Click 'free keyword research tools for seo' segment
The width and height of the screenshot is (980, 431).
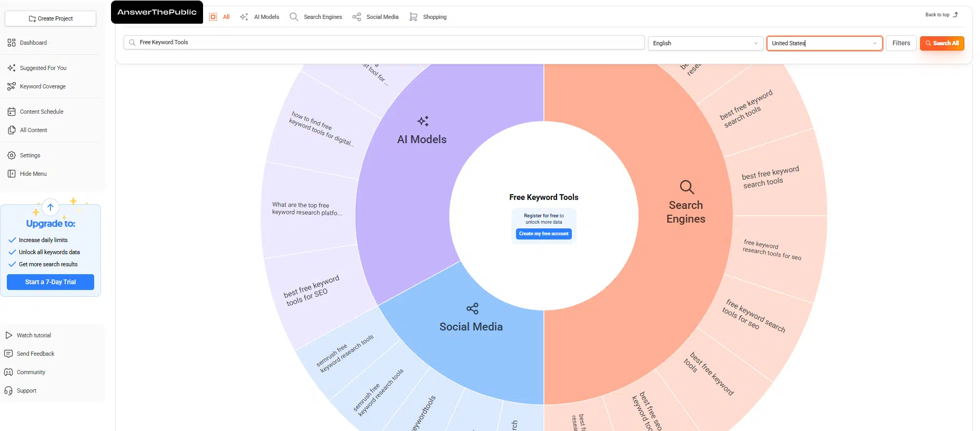click(772, 249)
